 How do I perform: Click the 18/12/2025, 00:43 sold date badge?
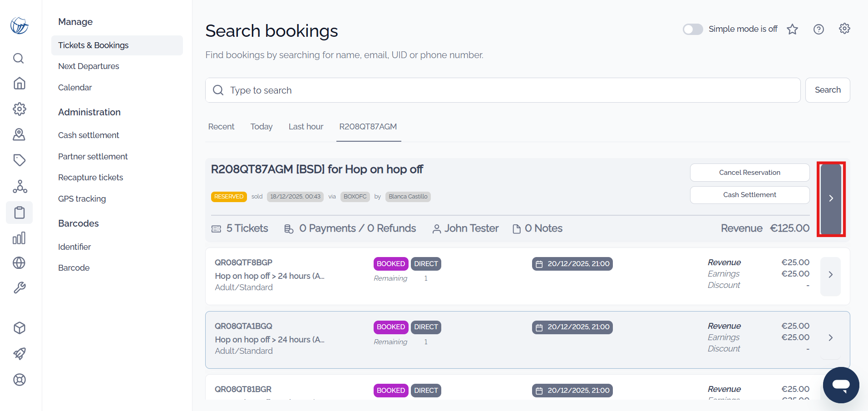[295, 197]
